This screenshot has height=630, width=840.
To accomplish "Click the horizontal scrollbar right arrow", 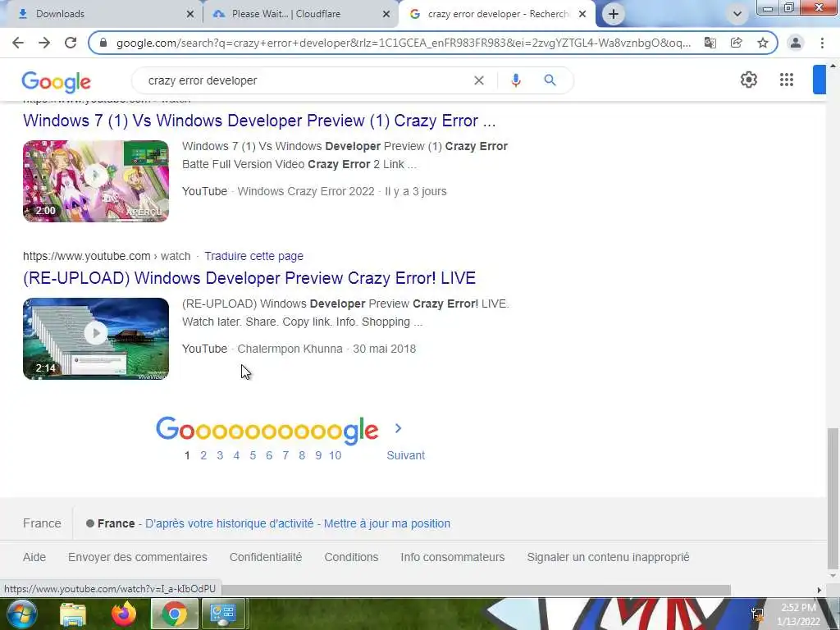I will point(819,590).
